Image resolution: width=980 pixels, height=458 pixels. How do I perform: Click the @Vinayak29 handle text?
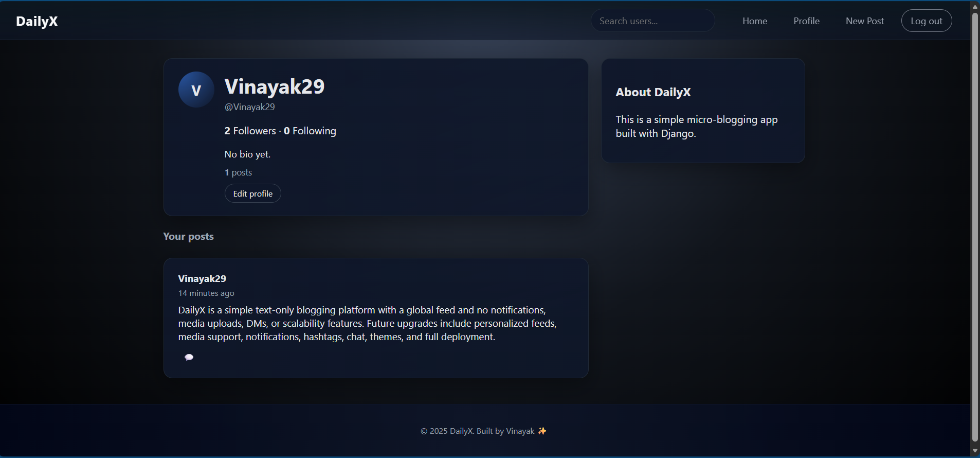250,107
